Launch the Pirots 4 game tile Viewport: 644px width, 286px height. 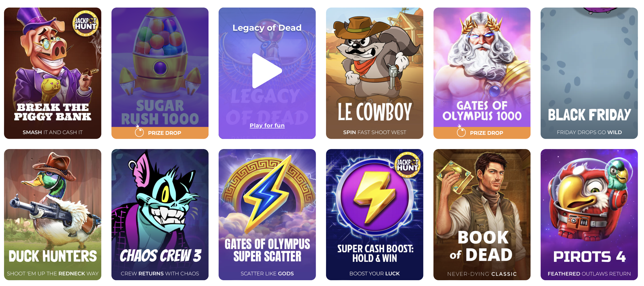point(589,214)
